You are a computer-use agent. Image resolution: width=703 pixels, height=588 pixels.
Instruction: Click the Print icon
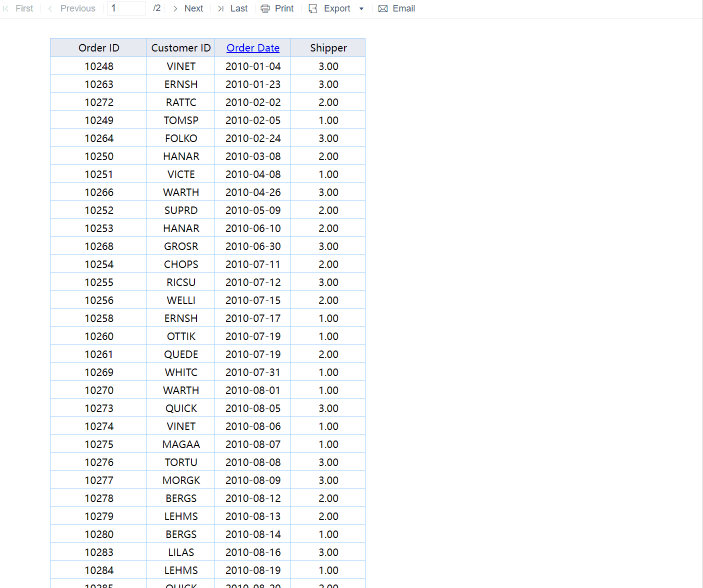click(x=265, y=8)
